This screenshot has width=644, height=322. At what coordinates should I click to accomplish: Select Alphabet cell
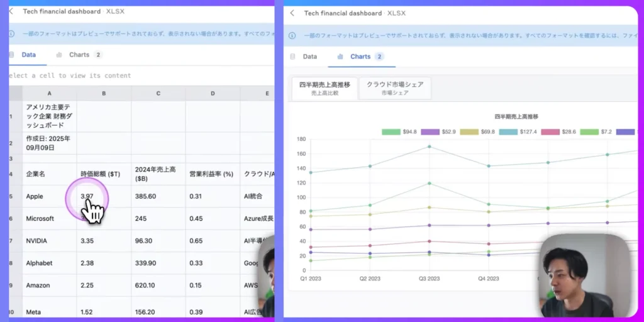(x=49, y=263)
